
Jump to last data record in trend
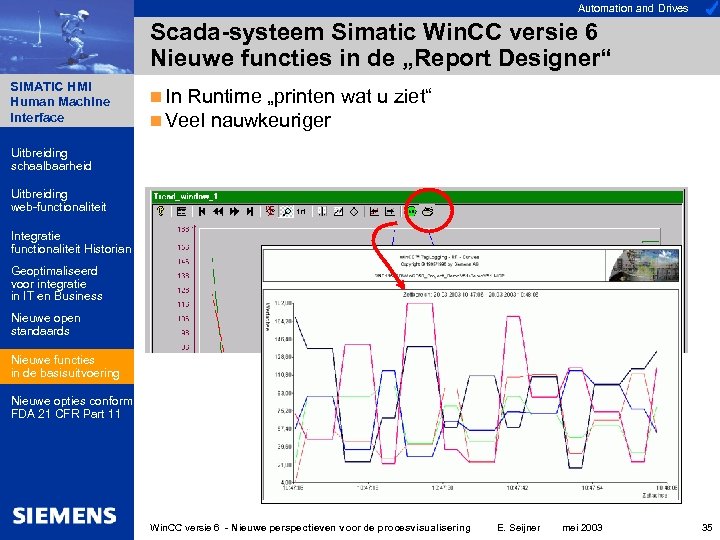[250, 211]
